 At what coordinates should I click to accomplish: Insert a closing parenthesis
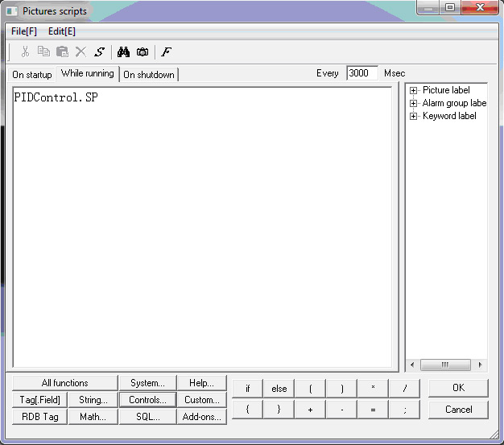click(341, 388)
